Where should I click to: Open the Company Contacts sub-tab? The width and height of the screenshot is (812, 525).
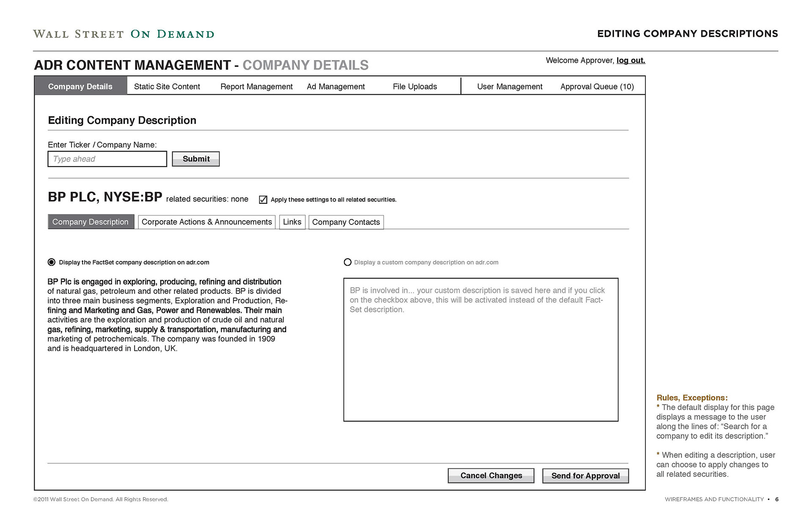click(x=346, y=222)
